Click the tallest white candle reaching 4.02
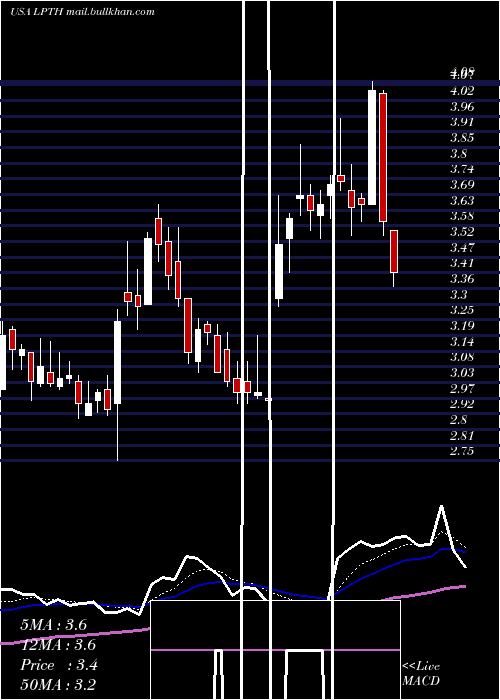The height and width of the screenshot is (700, 500). pyautogui.click(x=372, y=147)
